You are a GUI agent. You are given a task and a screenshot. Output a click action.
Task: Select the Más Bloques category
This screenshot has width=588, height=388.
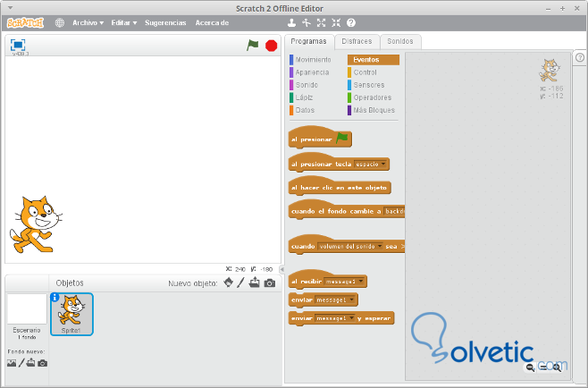tap(371, 110)
